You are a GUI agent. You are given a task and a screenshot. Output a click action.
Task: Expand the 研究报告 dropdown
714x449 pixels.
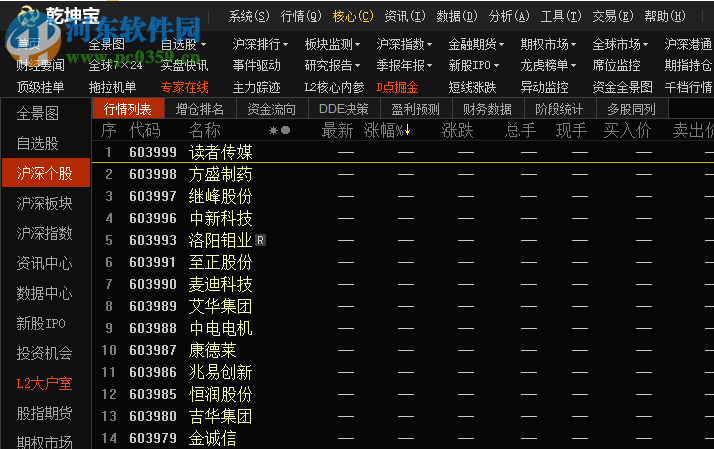coord(332,66)
